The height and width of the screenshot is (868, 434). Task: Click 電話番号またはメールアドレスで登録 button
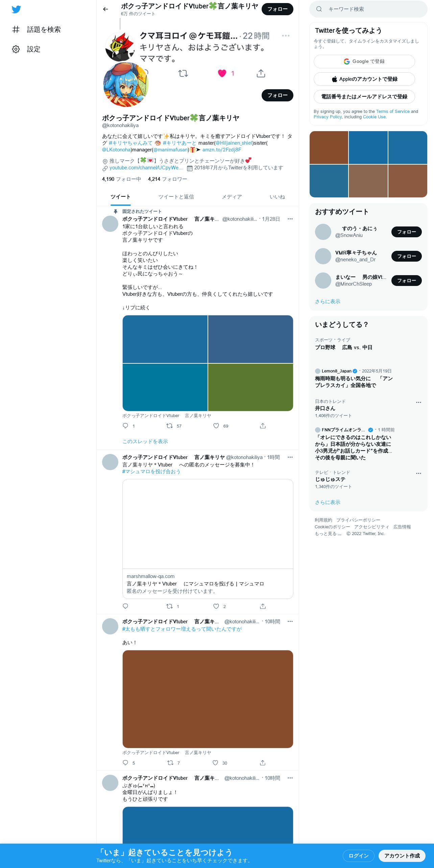tap(364, 97)
